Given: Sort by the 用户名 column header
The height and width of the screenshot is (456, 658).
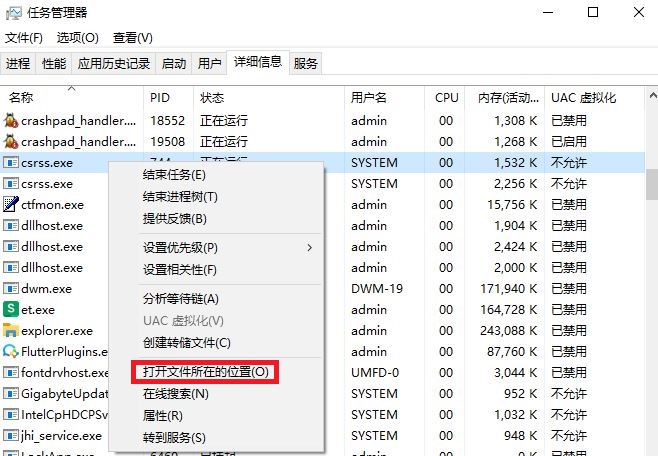Looking at the screenshot, I should pyautogui.click(x=368, y=98).
